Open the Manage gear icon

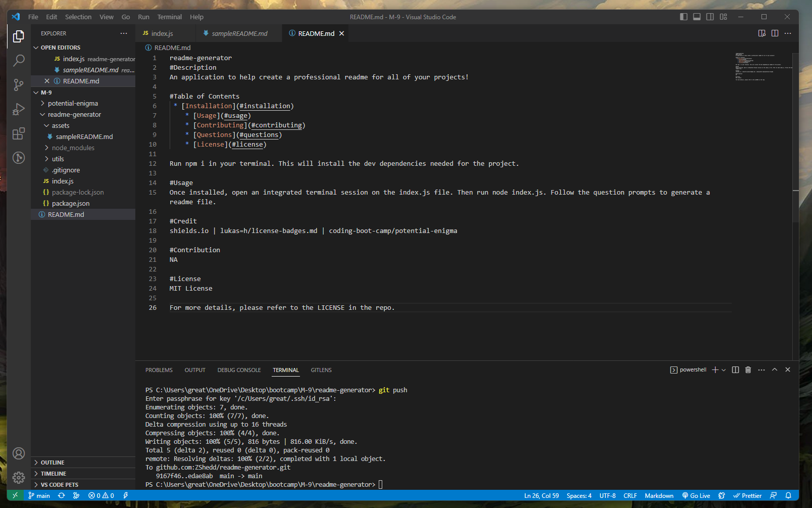click(19, 478)
